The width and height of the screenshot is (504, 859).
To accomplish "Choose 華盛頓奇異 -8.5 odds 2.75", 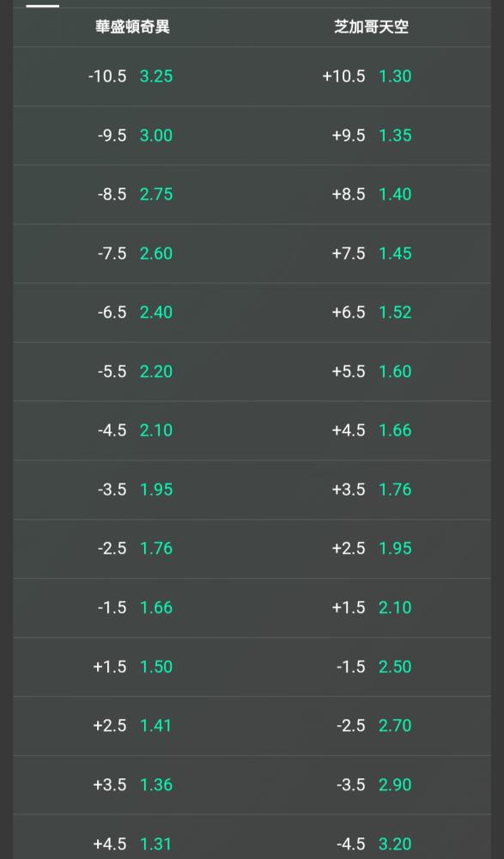I will [132, 194].
